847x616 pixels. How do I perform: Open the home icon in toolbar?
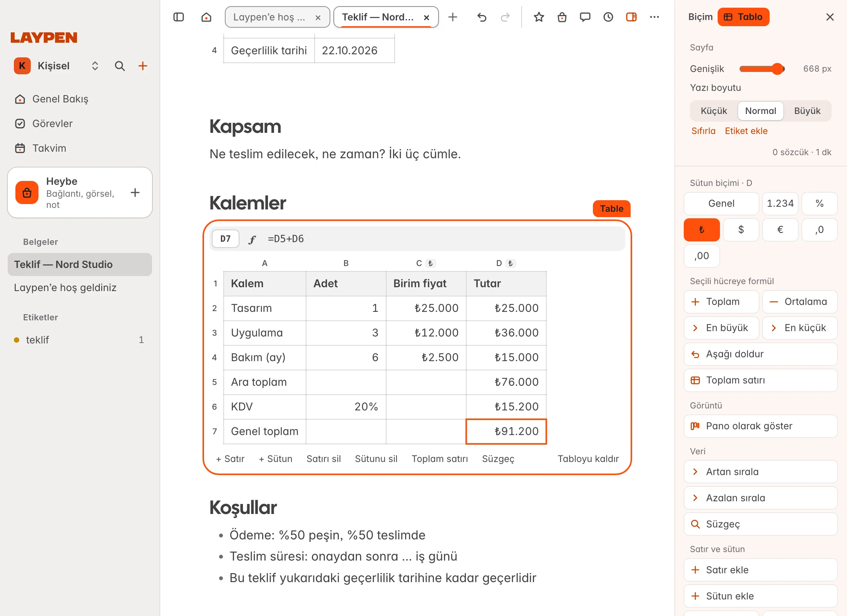pyautogui.click(x=206, y=17)
